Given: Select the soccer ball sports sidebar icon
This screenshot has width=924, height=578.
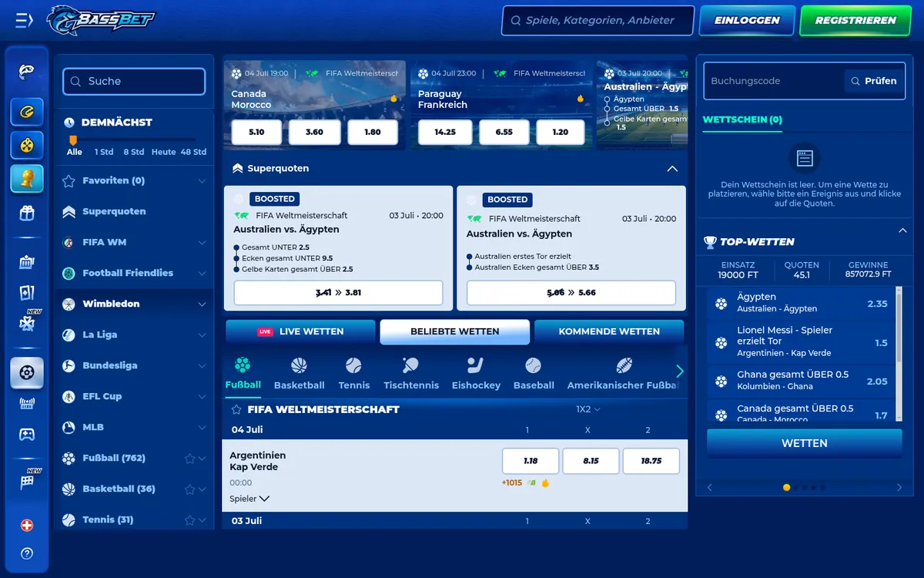Looking at the screenshot, I should [27, 373].
